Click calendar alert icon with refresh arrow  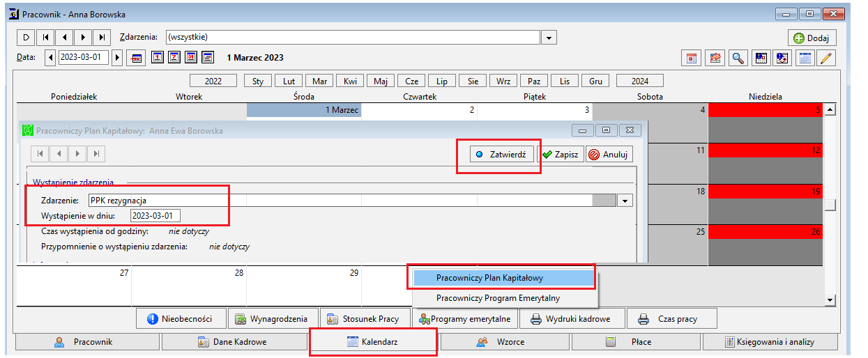pyautogui.click(x=782, y=59)
